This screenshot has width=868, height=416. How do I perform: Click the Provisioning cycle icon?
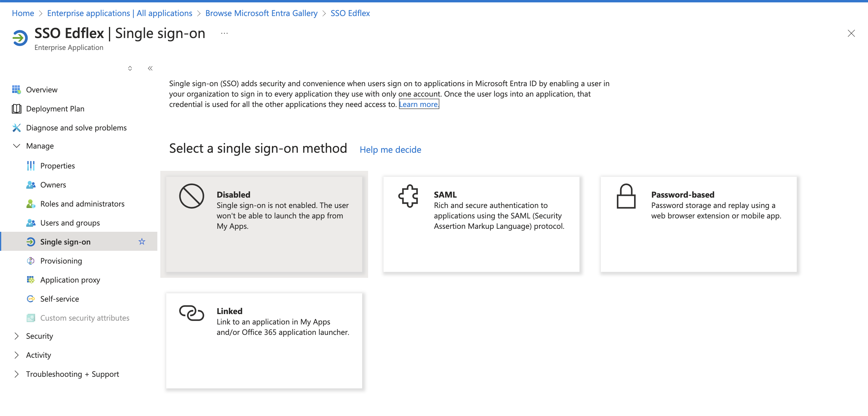(x=31, y=261)
